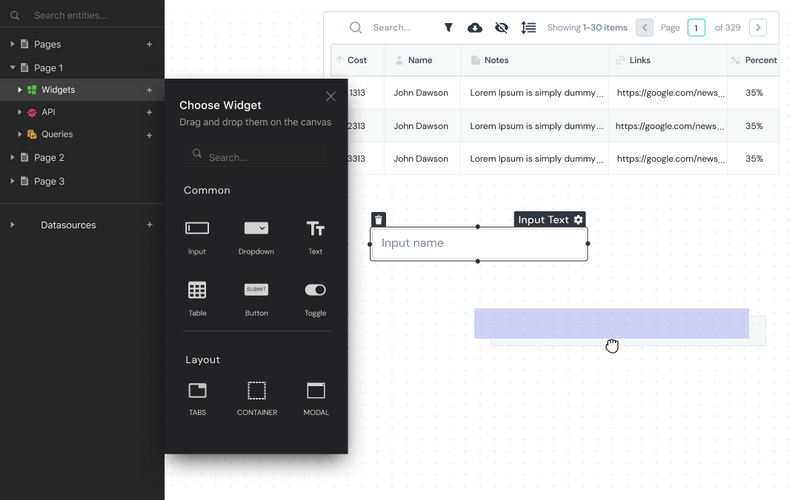Add a new API with plus icon
The width and height of the screenshot is (800, 500).
pos(149,112)
